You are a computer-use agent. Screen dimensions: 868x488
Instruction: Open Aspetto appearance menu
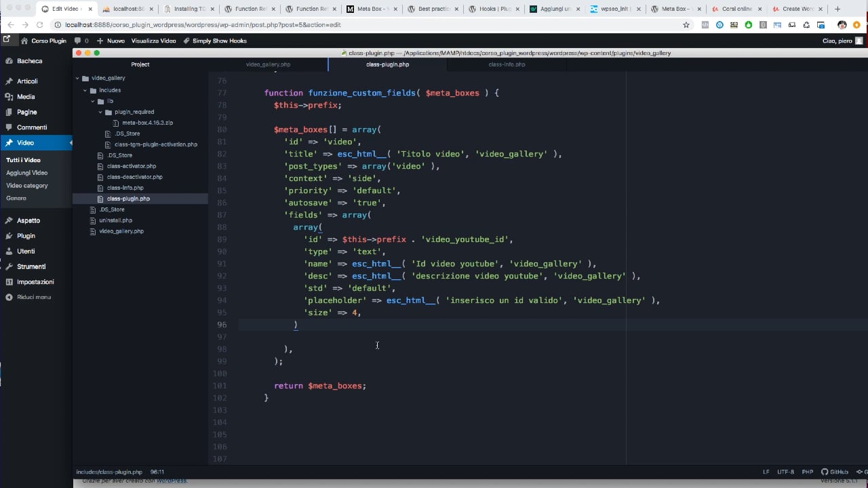(x=28, y=220)
